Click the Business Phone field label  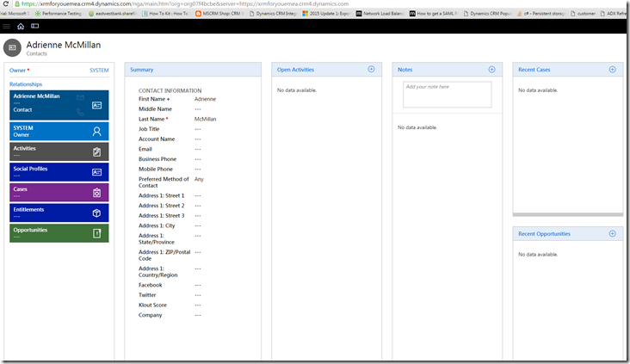(x=157, y=159)
